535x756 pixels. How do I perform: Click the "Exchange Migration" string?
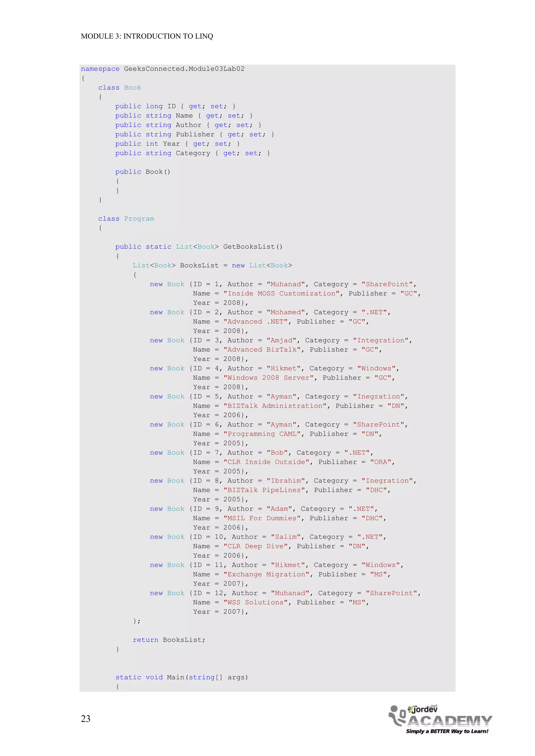click(266, 574)
